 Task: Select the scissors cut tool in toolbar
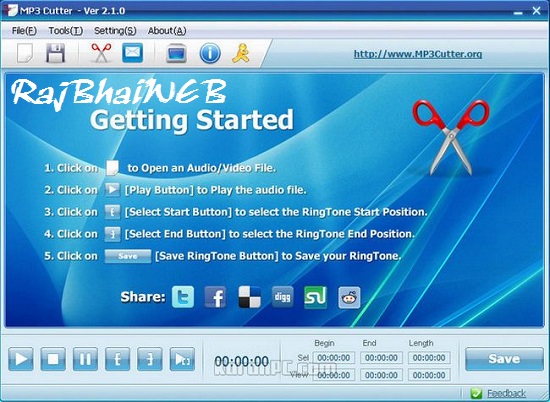[101, 53]
